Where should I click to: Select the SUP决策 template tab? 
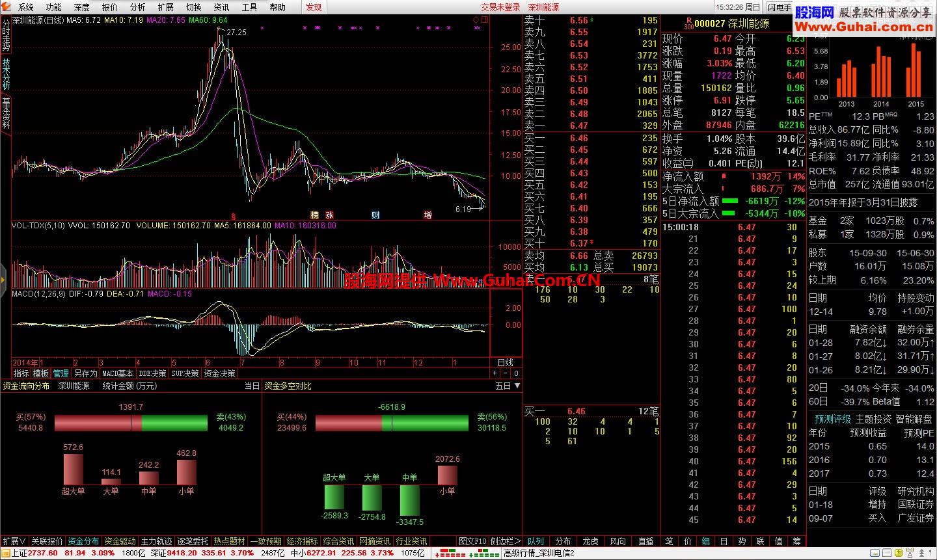click(185, 373)
